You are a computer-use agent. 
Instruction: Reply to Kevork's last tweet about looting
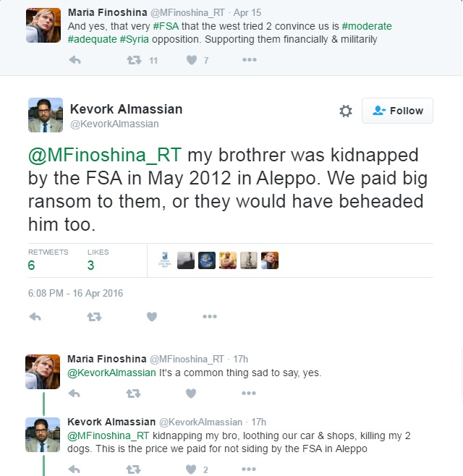click(x=75, y=469)
